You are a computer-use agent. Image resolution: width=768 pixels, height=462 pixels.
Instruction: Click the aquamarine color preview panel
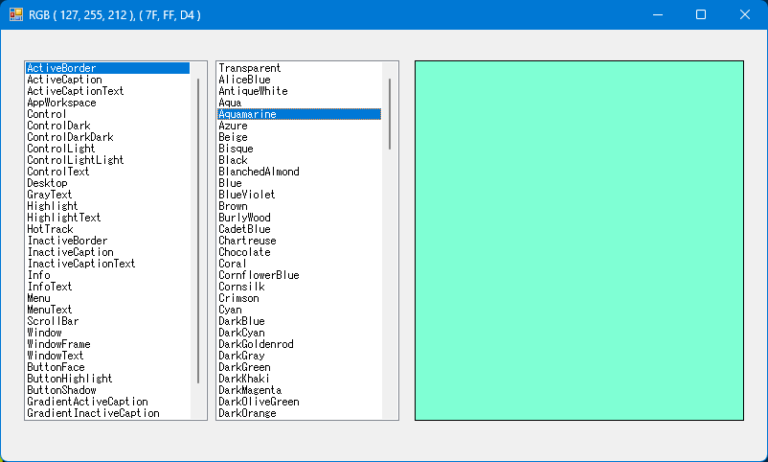pyautogui.click(x=579, y=240)
